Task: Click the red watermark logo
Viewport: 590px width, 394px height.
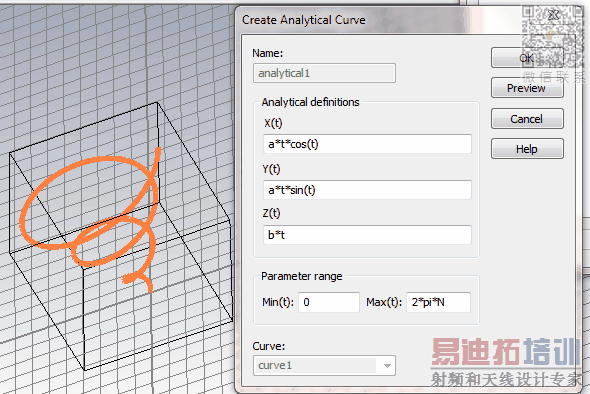Action: point(505,352)
